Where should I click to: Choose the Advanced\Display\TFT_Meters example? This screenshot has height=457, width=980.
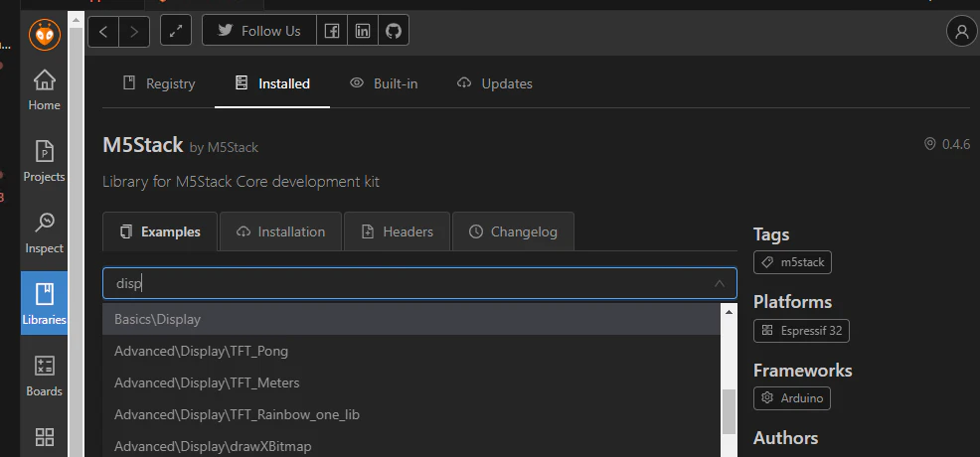pos(411,382)
